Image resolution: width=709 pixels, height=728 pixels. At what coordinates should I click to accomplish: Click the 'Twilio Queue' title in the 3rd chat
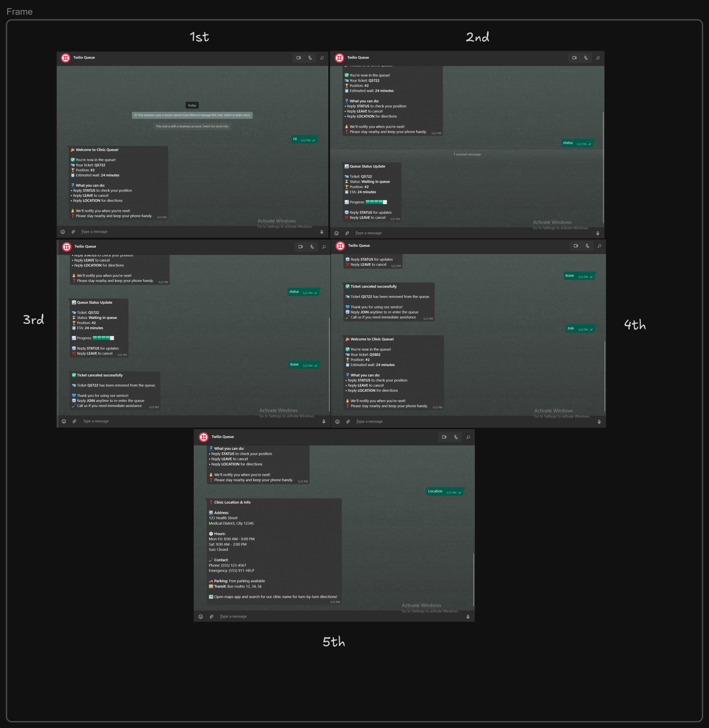coord(85,246)
